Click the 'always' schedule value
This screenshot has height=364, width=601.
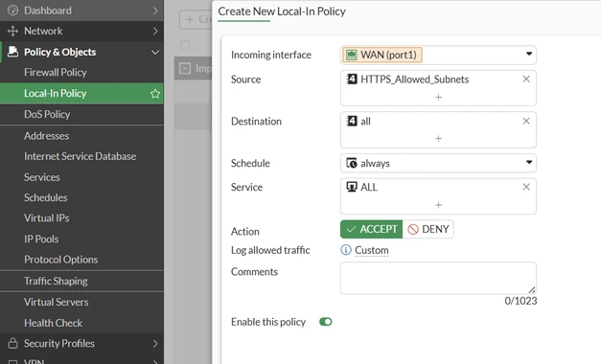tap(375, 163)
